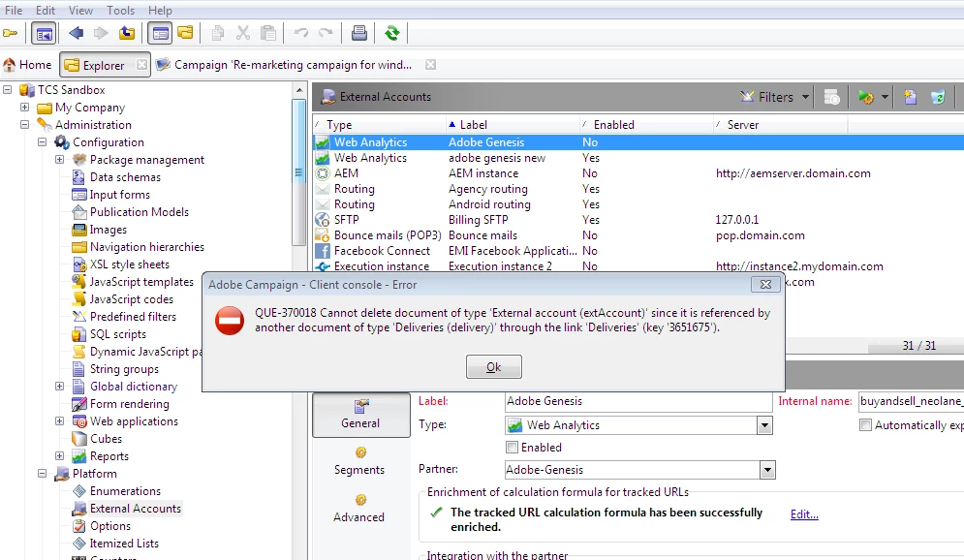Image resolution: width=964 pixels, height=560 pixels.
Task: Open the Filters dropdown
Action: click(x=775, y=97)
